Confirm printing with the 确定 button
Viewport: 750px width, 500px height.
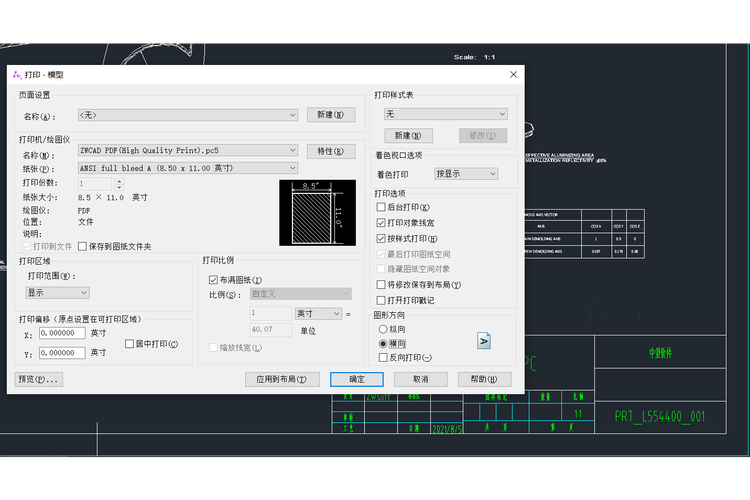tap(357, 379)
